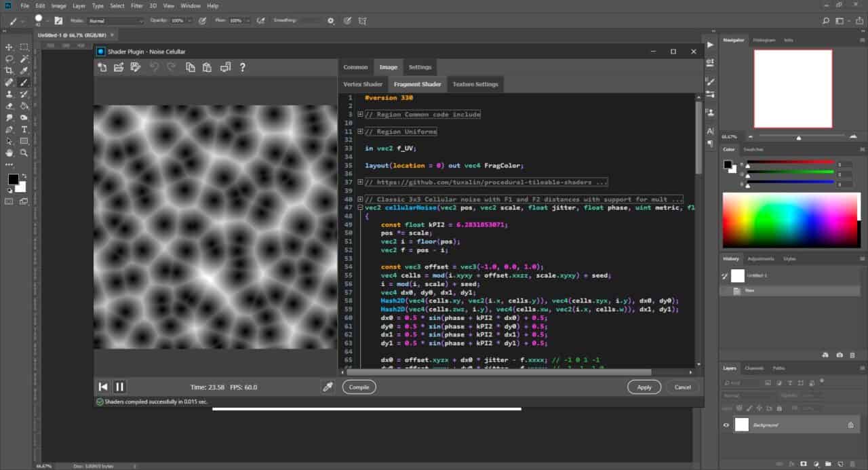Viewport: 868px width, 470px height.
Task: Select the Type tool
Action: 24,129
